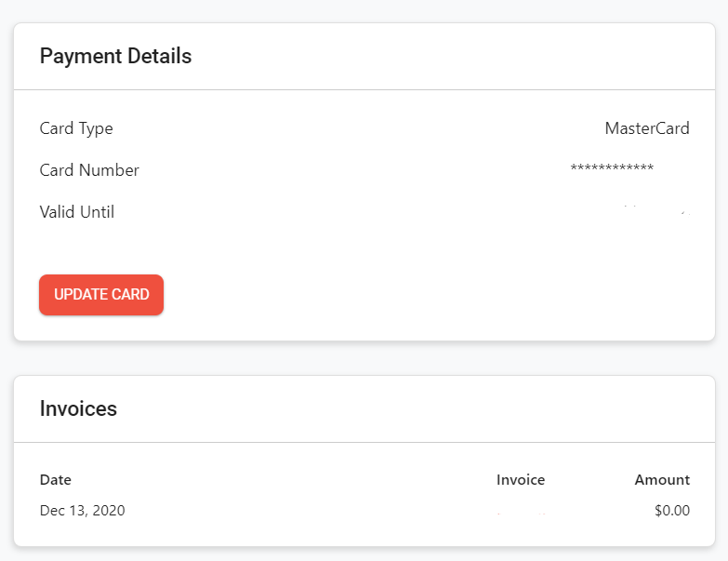Click the Payment Details card header divider
This screenshot has width=728, height=561.
(364, 89)
